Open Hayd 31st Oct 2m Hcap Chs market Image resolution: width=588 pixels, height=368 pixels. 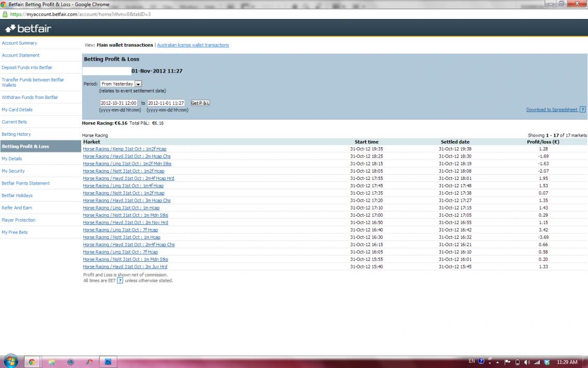pyautogui.click(x=127, y=156)
